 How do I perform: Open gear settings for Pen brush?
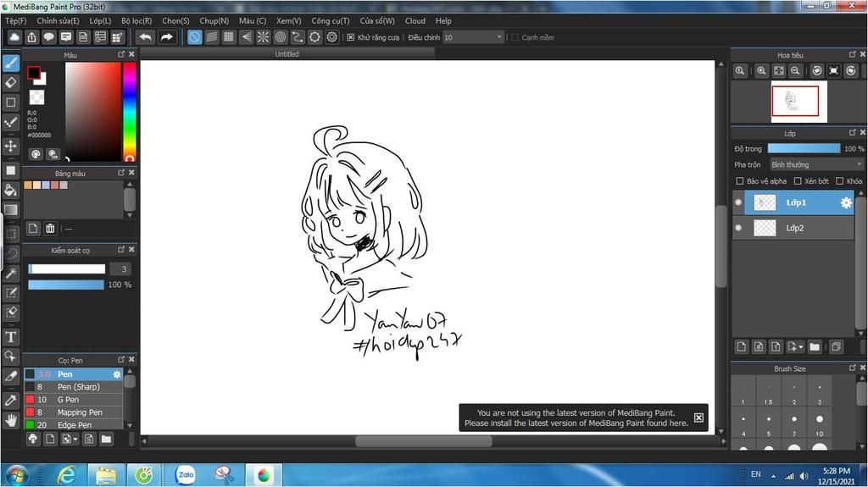tap(117, 374)
